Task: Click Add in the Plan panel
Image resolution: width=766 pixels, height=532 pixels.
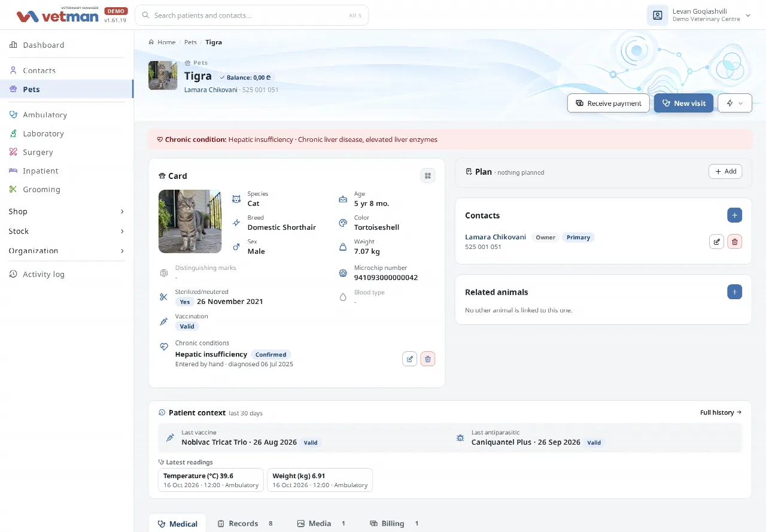Action: (x=725, y=171)
